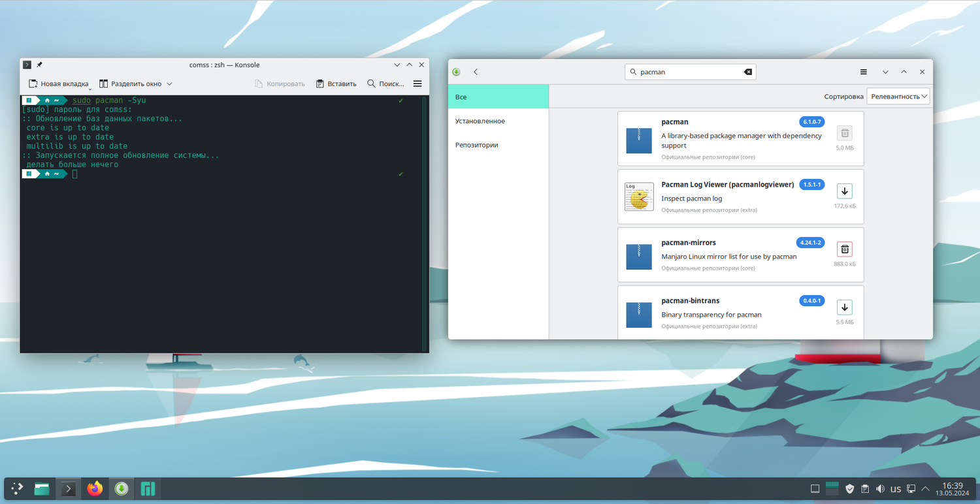
Task: Install Pacman Log Viewer with its download arrow
Action: 845,191
